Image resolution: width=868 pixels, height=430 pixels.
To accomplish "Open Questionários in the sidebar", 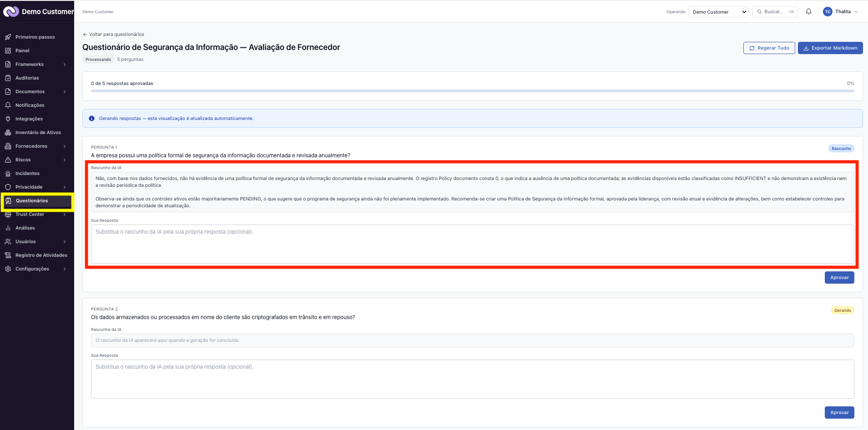I will 37,200.
